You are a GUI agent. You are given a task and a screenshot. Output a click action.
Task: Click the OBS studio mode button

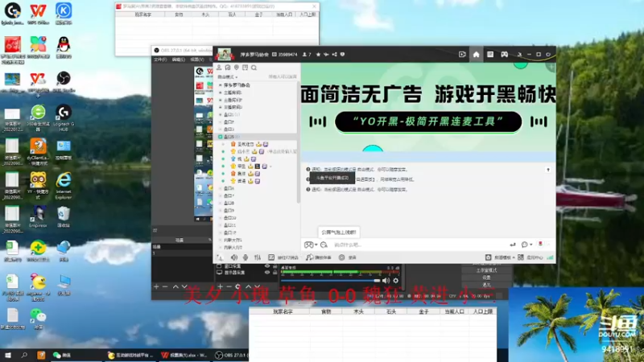click(x=487, y=270)
